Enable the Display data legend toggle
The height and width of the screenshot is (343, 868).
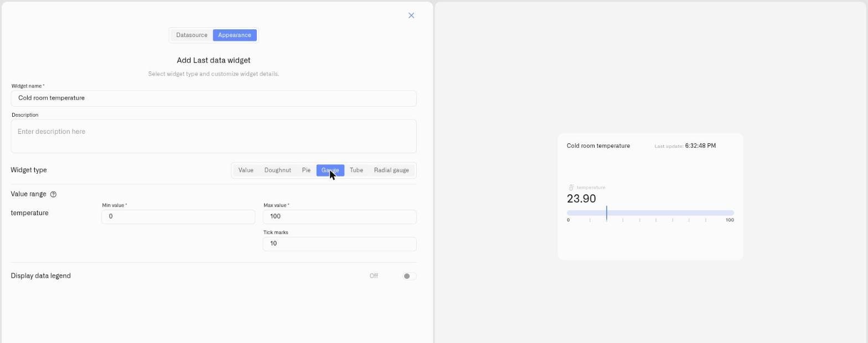click(x=409, y=276)
